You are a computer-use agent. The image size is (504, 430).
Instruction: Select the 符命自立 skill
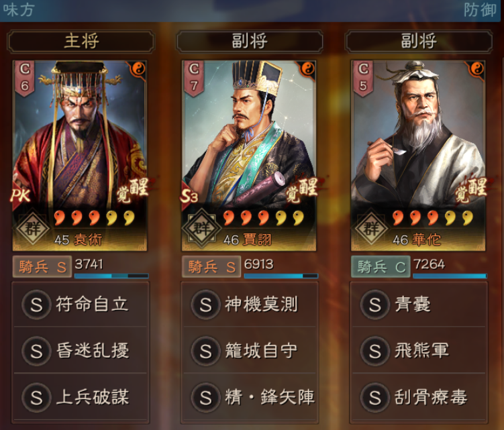click(81, 304)
